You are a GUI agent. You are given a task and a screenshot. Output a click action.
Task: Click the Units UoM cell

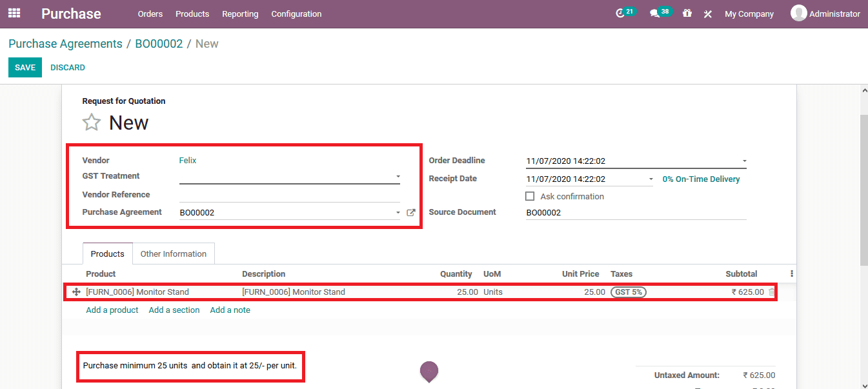coord(492,292)
